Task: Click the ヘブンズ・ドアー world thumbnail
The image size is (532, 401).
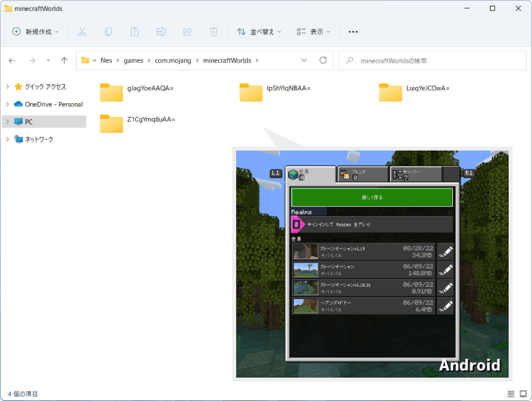Action: [x=306, y=306]
